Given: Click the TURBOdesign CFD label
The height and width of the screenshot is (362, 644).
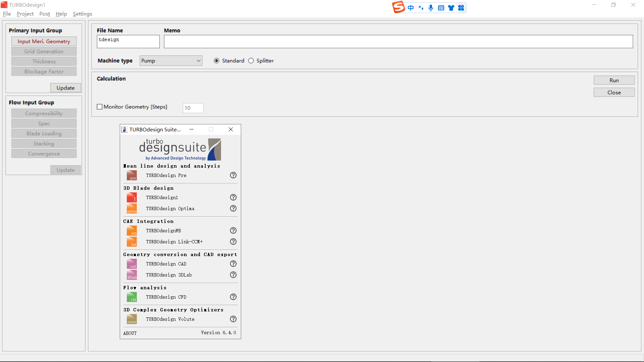Looking at the screenshot, I should click(166, 297).
